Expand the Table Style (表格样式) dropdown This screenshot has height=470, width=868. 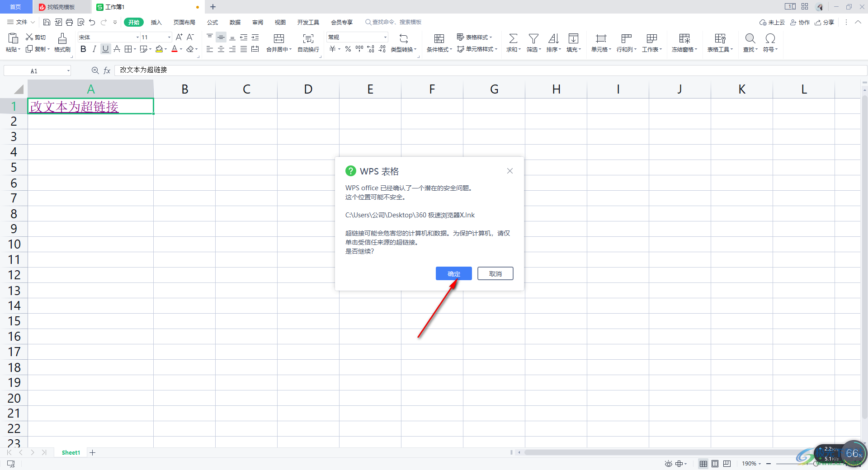(x=491, y=37)
